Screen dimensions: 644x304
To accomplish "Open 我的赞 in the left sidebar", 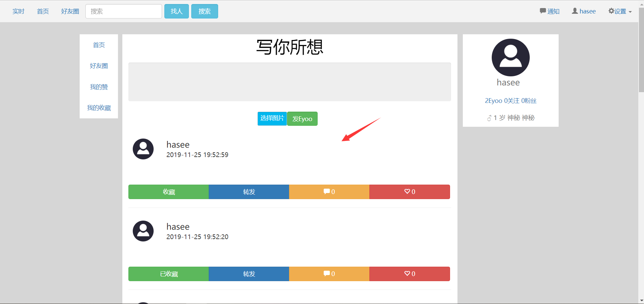I will click(x=99, y=87).
